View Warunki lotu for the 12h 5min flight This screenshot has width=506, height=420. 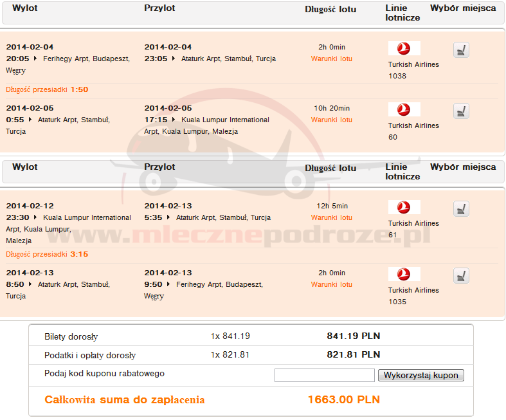(332, 217)
